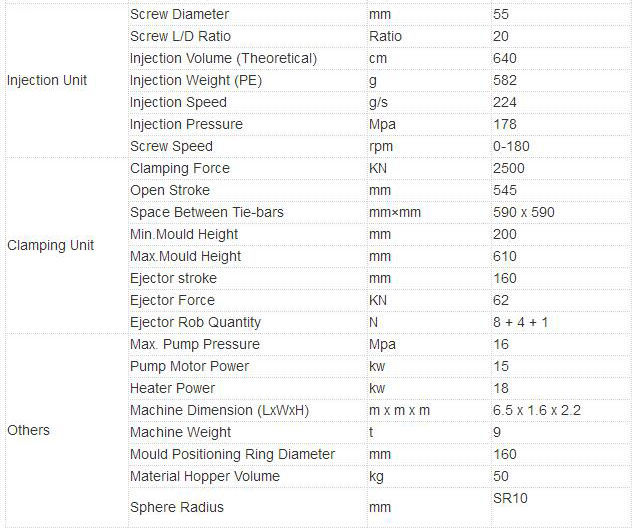
Task: Select the Ejector Rob Quantity label
Action: coord(195,322)
